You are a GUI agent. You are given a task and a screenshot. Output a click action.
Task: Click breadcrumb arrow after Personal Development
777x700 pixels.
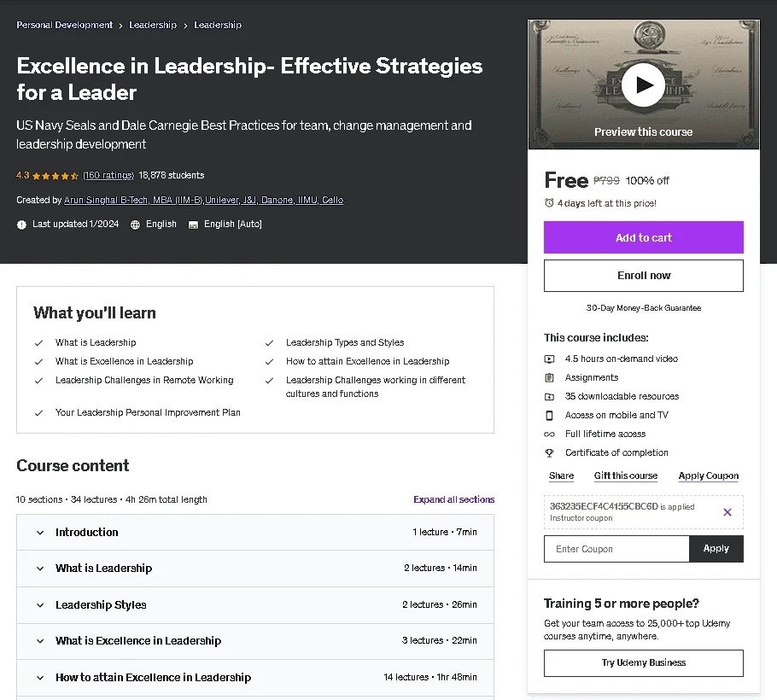click(120, 26)
